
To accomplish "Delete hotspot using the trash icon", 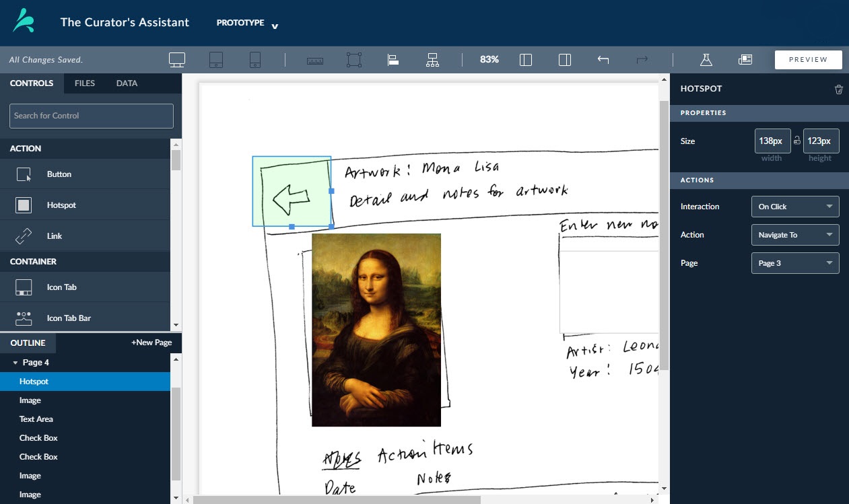I will click(838, 89).
